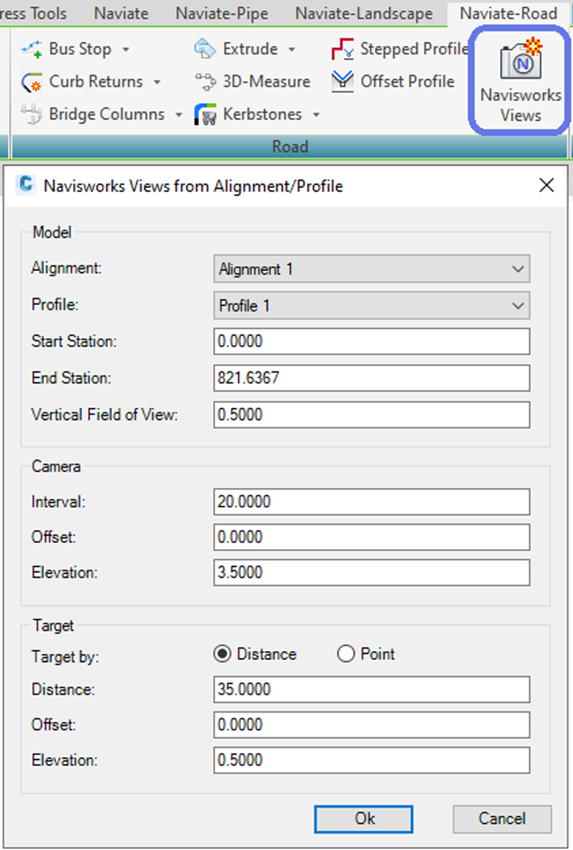Select the Distance target radio button
The width and height of the screenshot is (573, 850).
click(x=222, y=654)
